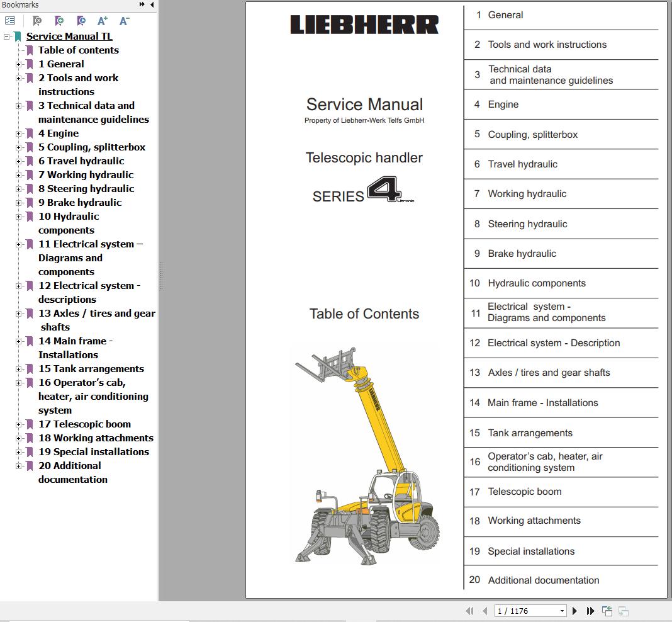
Task: Click the Previous view arrow icon
Action: pos(607,611)
